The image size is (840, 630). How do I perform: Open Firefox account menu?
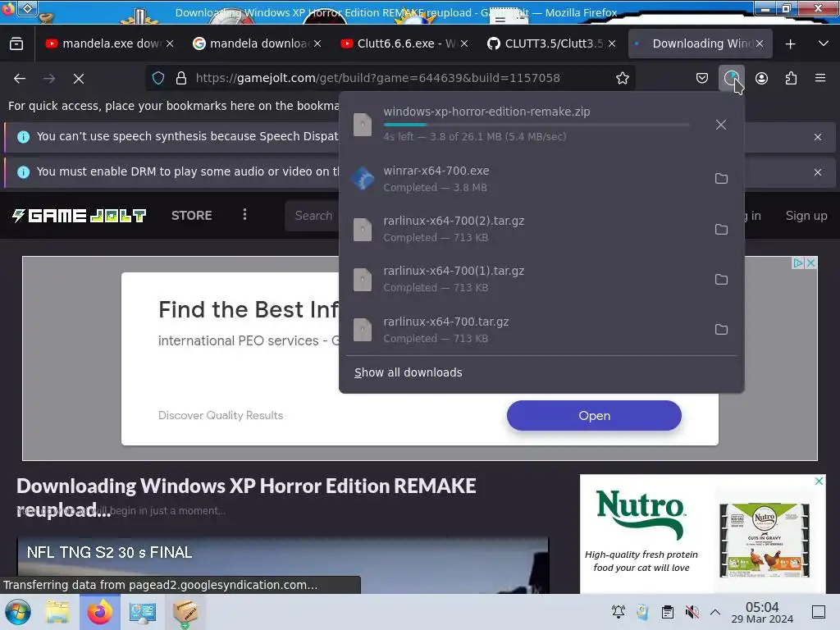coord(761,78)
